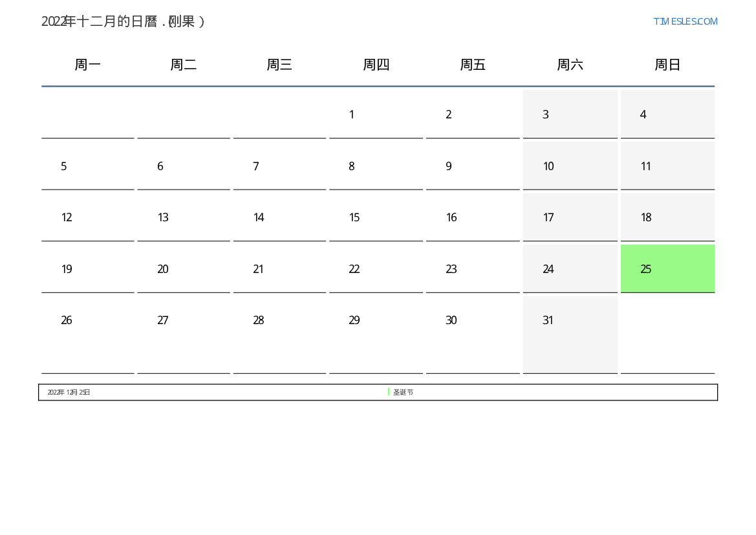This screenshot has width=756, height=535.
Task: Choose date 24 in the Saturday column
Action: pyautogui.click(x=548, y=269)
